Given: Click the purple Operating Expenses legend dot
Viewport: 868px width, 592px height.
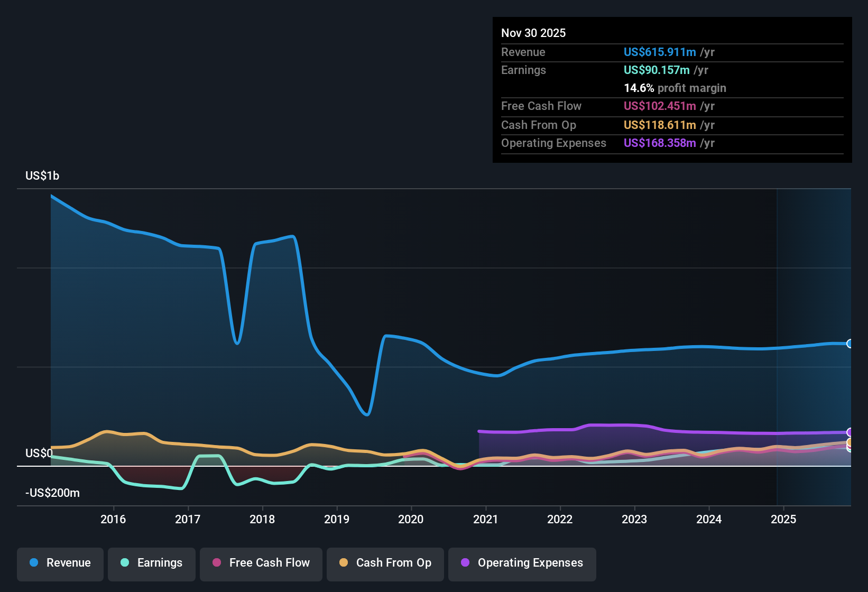Looking at the screenshot, I should coord(465,563).
